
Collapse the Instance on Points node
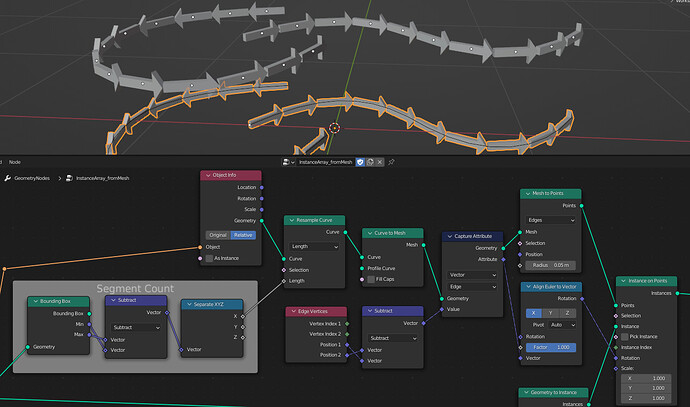(x=624, y=281)
